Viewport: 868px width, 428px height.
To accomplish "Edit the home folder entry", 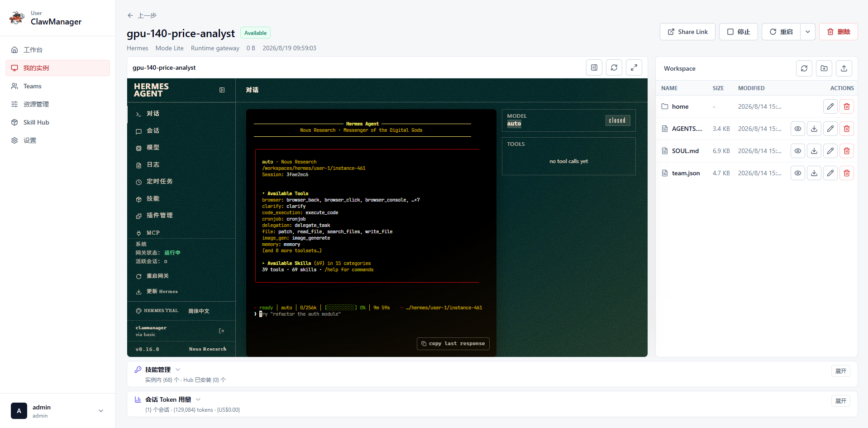I will pyautogui.click(x=830, y=106).
